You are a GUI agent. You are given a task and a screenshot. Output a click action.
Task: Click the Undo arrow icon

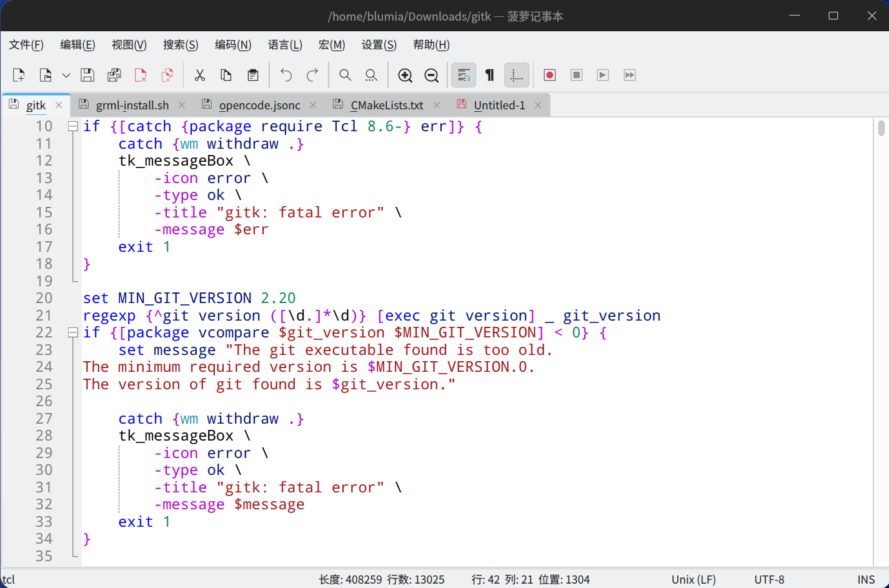(286, 75)
